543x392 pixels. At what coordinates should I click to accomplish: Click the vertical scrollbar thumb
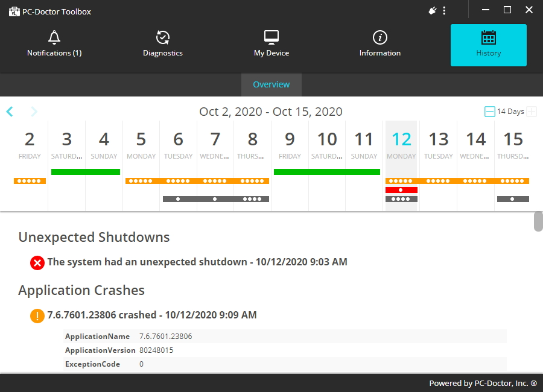(538, 221)
